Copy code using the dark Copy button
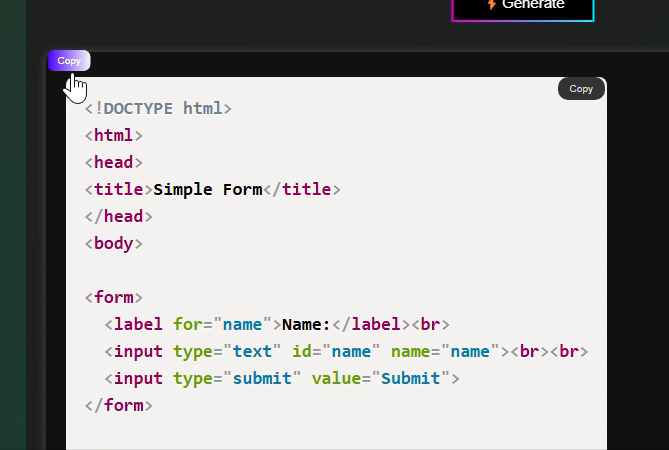 [x=581, y=89]
